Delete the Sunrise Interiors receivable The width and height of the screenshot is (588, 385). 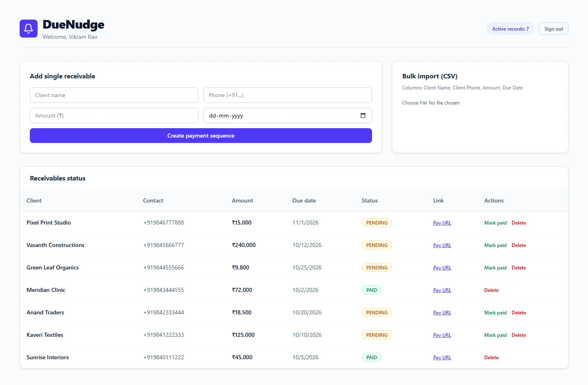tap(491, 358)
